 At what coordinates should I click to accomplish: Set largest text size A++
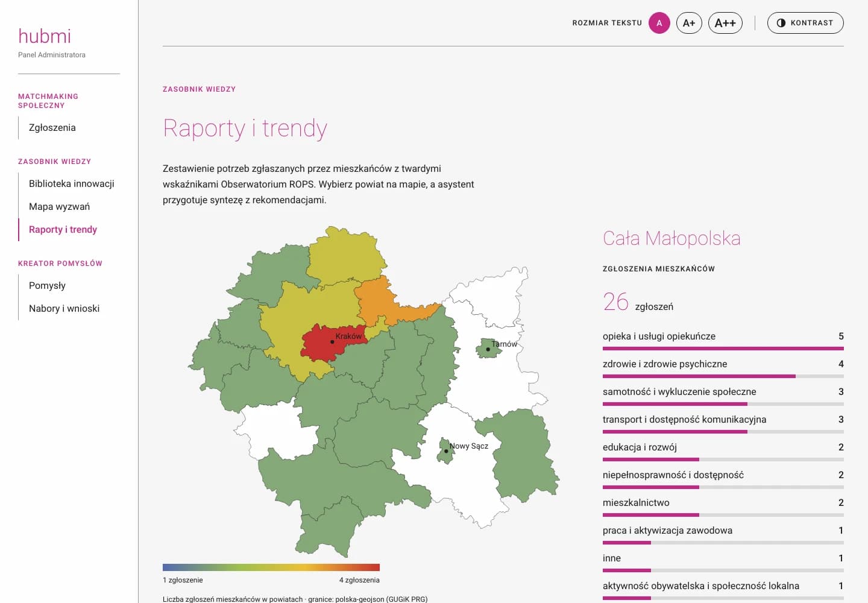pos(725,23)
